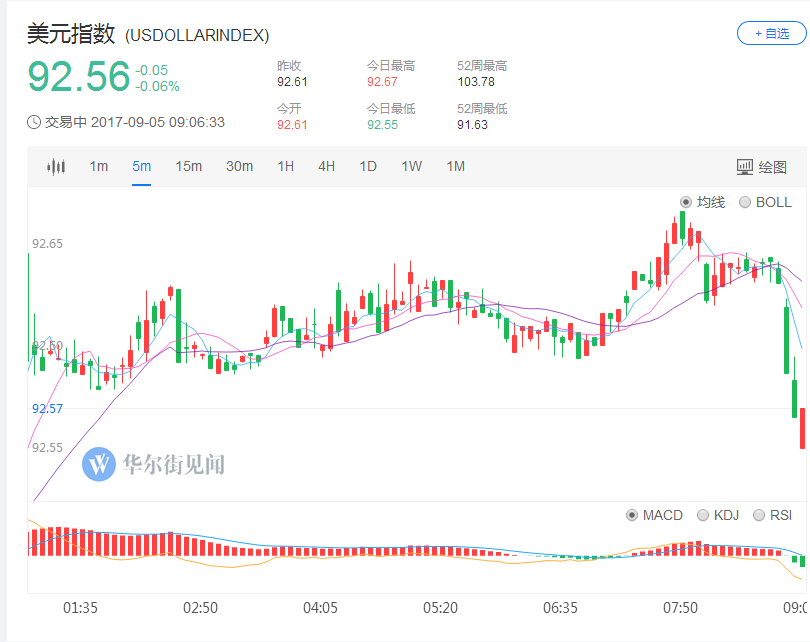Click the 52周最高 value 103.78
The height and width of the screenshot is (642, 810).
pyautogui.click(x=476, y=82)
